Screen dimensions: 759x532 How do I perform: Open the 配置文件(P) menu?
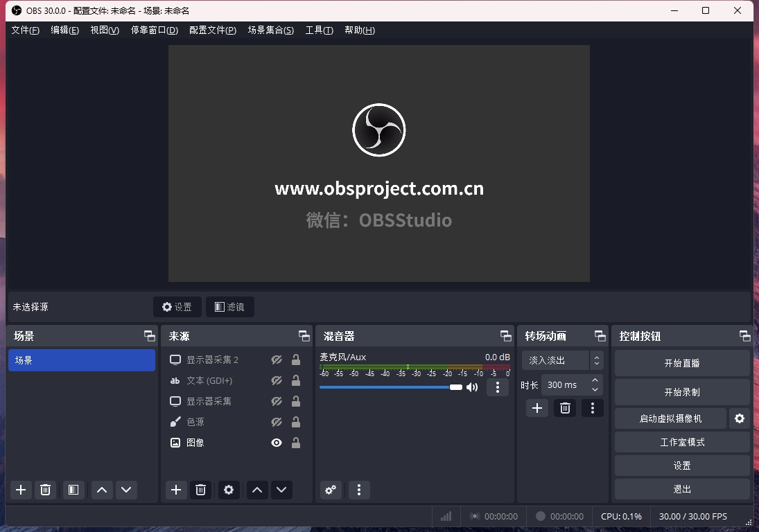(x=213, y=30)
